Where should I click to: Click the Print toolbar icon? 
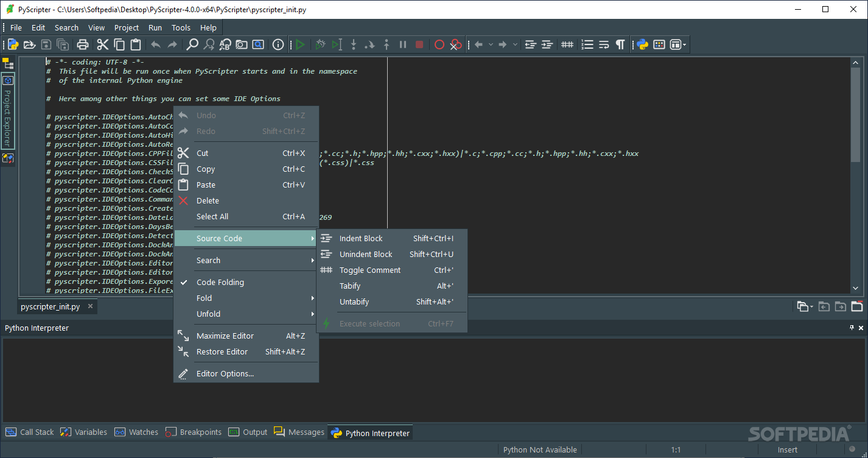pyautogui.click(x=83, y=44)
